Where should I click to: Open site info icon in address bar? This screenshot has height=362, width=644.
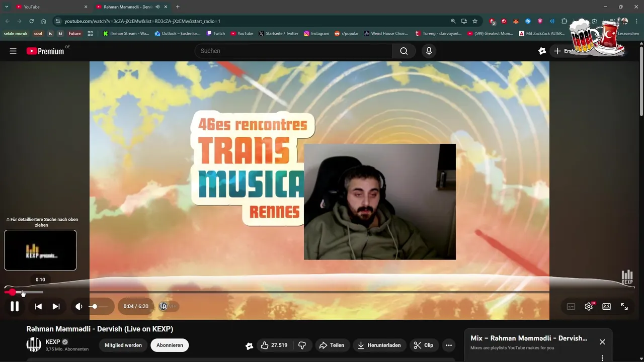pyautogui.click(x=58, y=21)
